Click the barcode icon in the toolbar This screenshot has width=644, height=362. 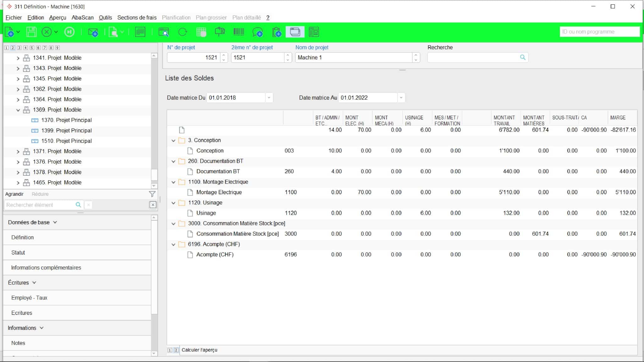click(238, 31)
